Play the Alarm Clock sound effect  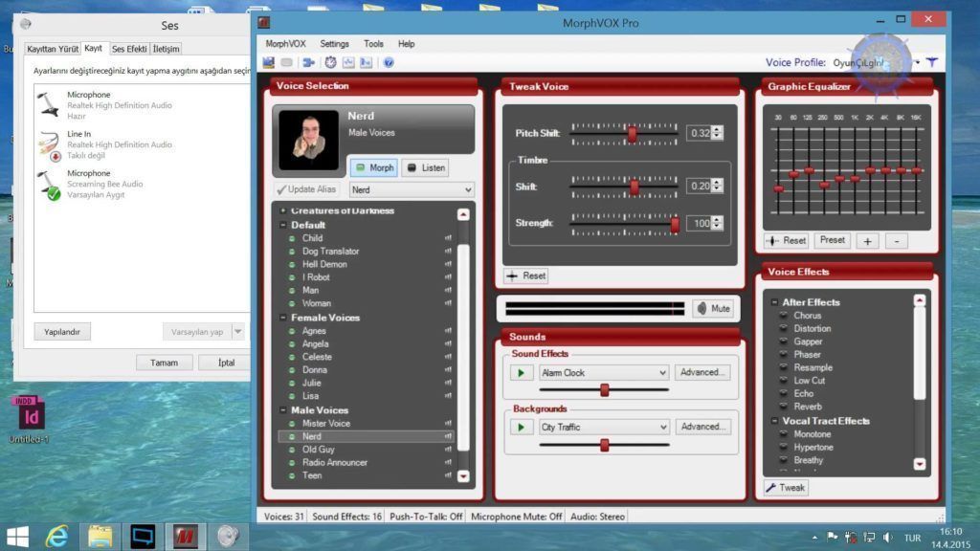[521, 373]
